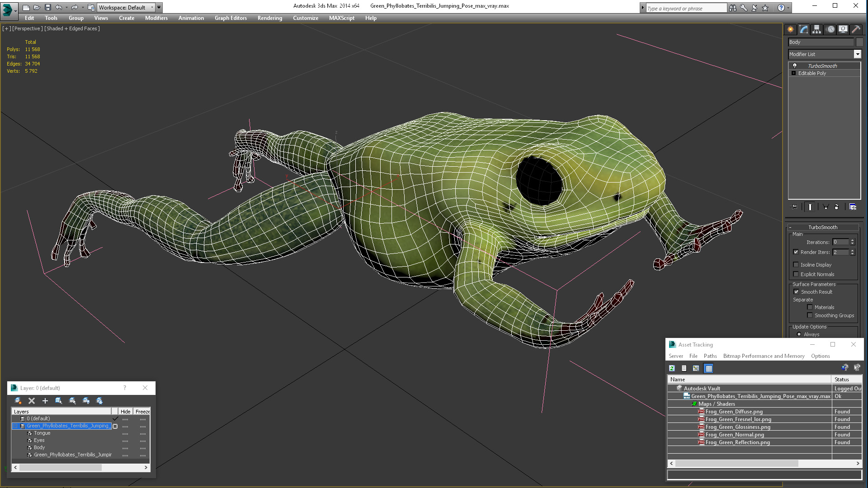Viewport: 868px width, 488px height.
Task: Toggle the Render Iters checkbox
Action: [796, 252]
